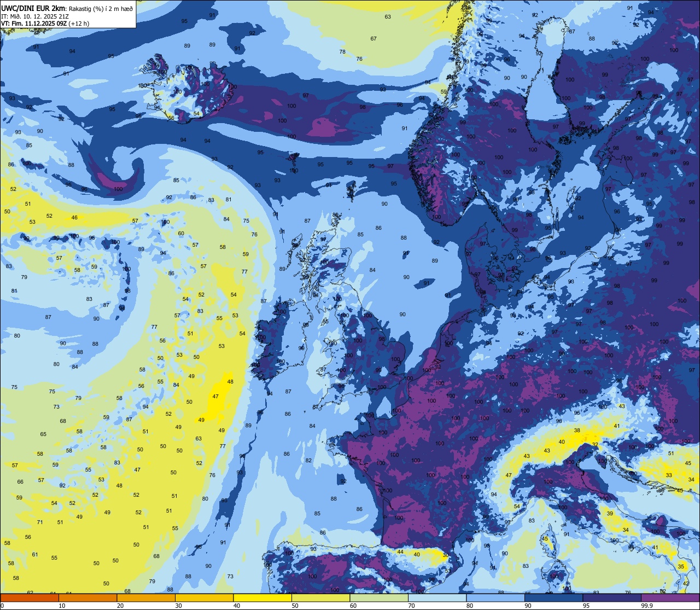Click the light green 60–70 legend swatch
700x610 pixels.
[x=379, y=597]
